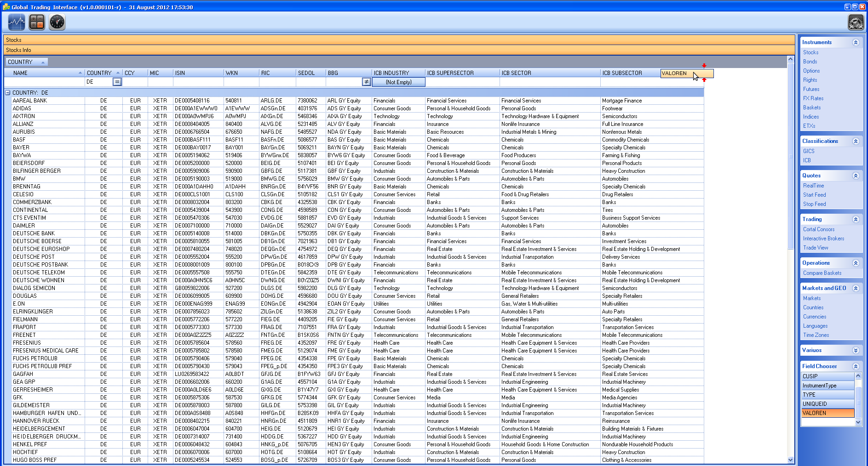Click the Interactive Brokers trading link
The image size is (868, 466).
tap(823, 239)
